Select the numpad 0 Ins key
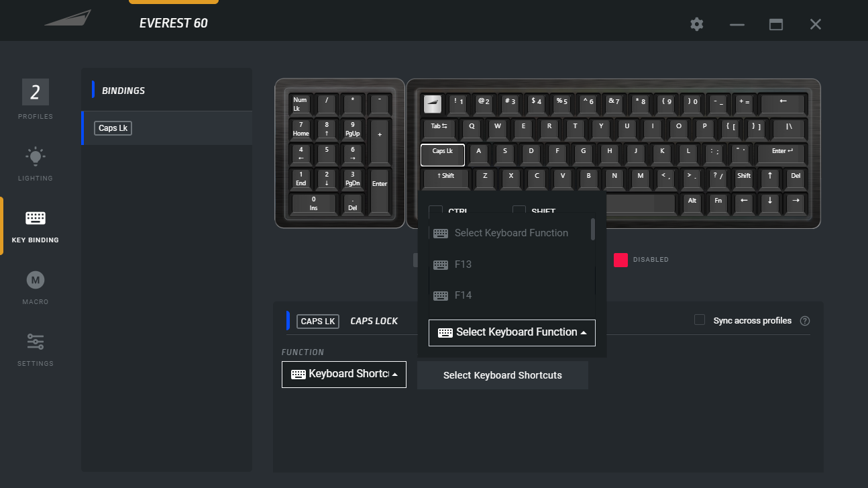 (313, 203)
